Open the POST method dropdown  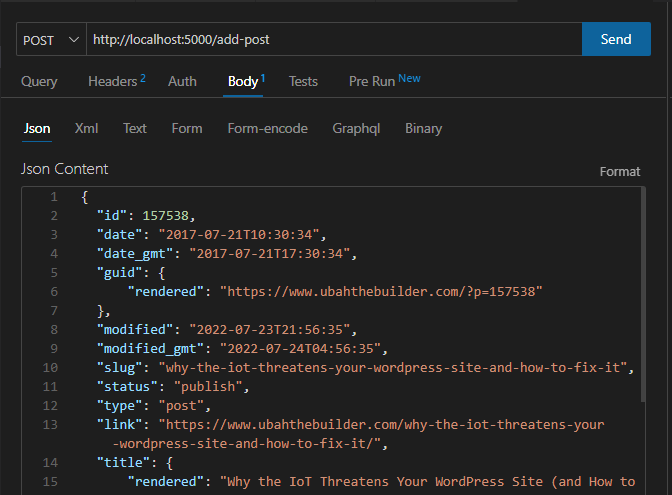[50, 40]
